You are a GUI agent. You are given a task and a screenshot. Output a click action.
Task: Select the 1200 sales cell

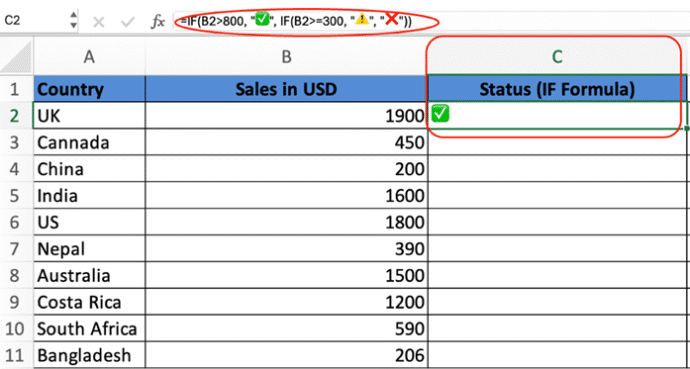tap(286, 302)
